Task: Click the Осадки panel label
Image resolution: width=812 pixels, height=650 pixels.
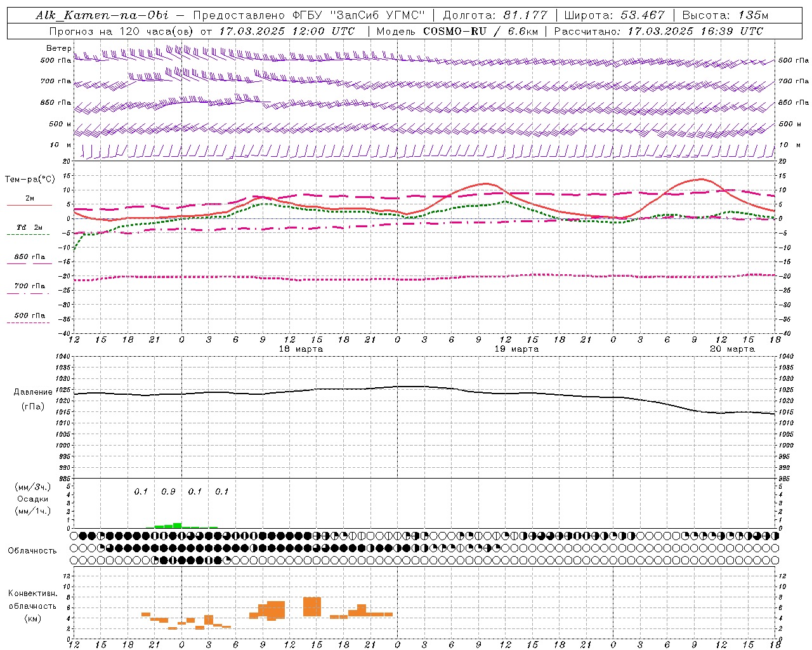Action: 33,499
